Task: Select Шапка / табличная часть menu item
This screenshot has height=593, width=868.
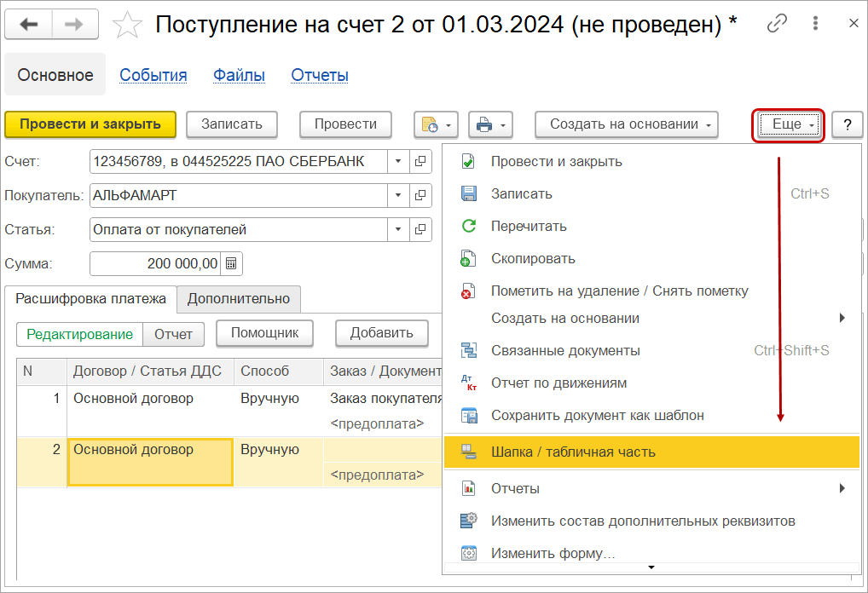Action: click(651, 452)
